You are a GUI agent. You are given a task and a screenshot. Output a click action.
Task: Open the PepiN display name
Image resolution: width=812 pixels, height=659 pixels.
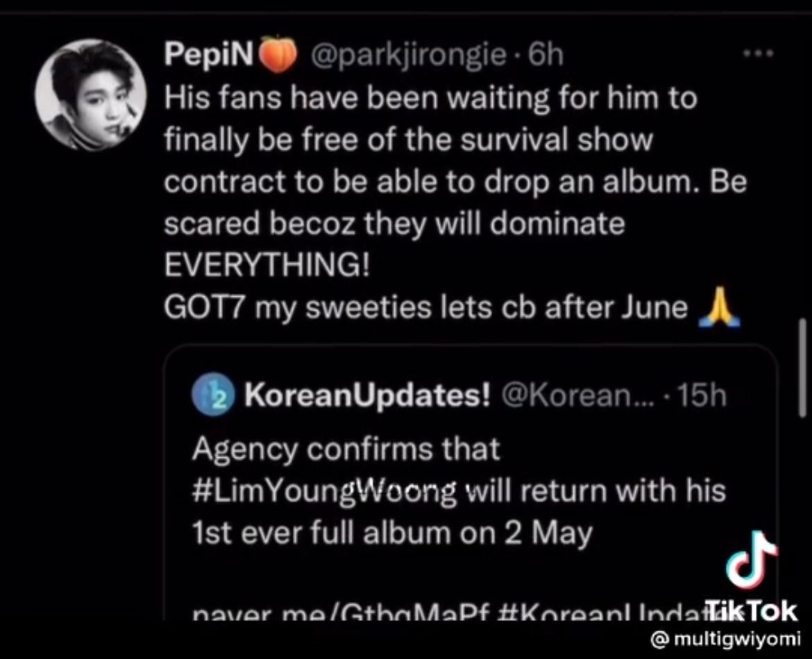click(x=210, y=54)
